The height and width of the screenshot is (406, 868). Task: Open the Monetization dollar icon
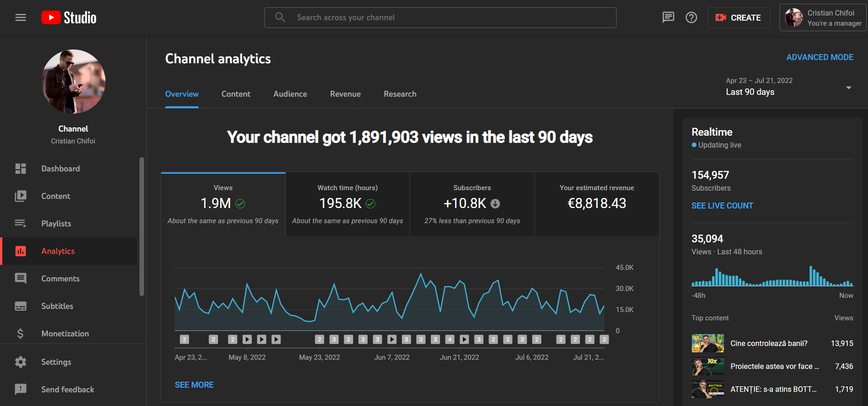pos(21,334)
